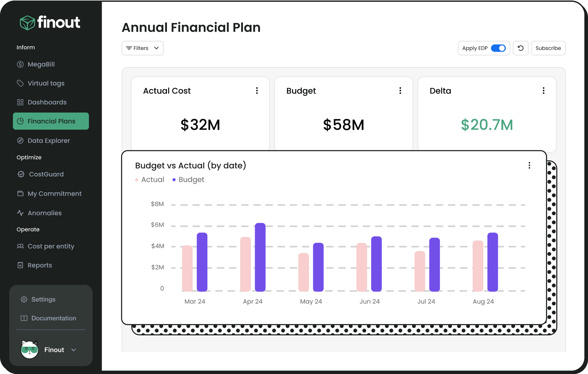
Task: Click the Anomalies icon in sidebar
Action: [20, 213]
